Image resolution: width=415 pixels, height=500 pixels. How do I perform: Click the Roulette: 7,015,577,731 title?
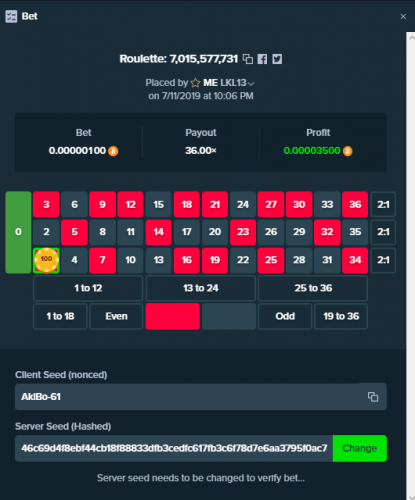click(179, 59)
